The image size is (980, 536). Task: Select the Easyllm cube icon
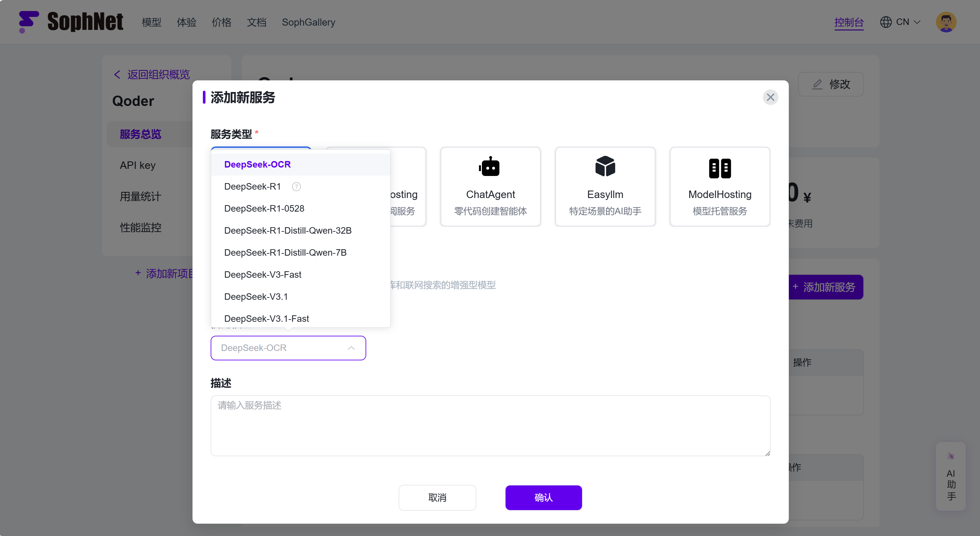(x=605, y=167)
